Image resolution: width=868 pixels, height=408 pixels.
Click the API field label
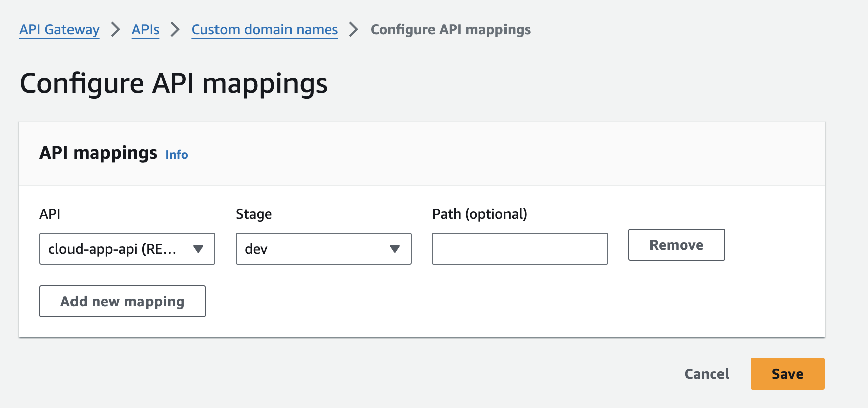(x=50, y=214)
